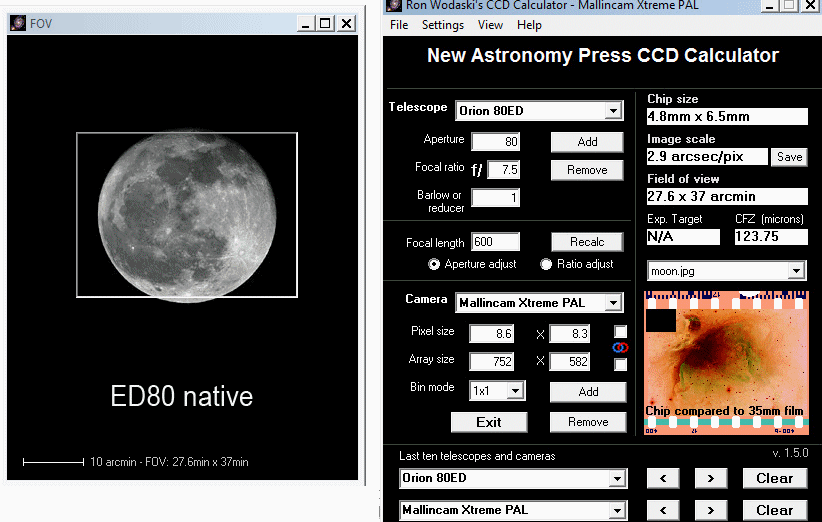Viewport: 822px width, 522px height.
Task: Go to next telescope with right arrow
Action: 710,478
